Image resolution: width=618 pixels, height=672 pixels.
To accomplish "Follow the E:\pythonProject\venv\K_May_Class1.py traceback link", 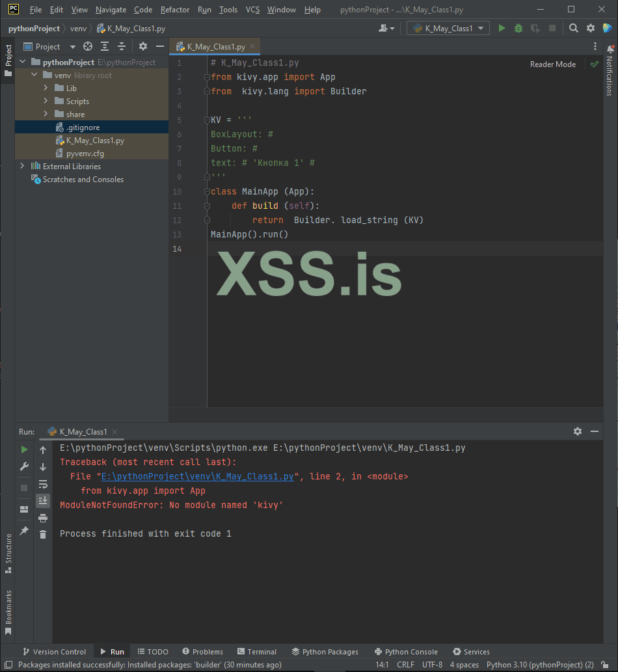I will click(198, 476).
